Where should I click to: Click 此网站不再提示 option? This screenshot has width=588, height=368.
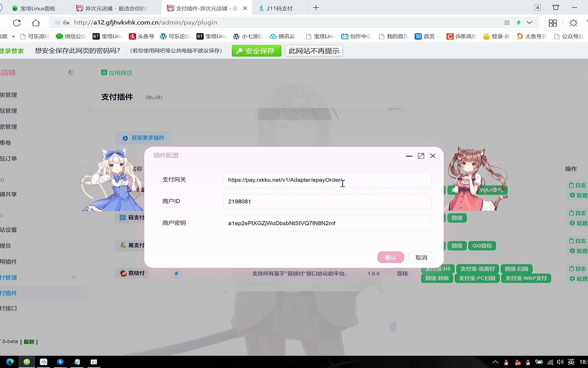click(313, 50)
